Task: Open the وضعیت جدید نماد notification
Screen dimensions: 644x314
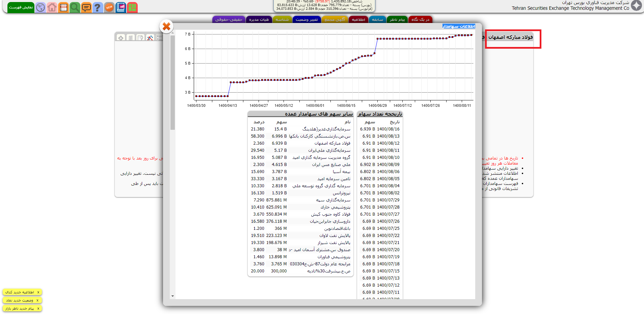Action: (x=20, y=300)
